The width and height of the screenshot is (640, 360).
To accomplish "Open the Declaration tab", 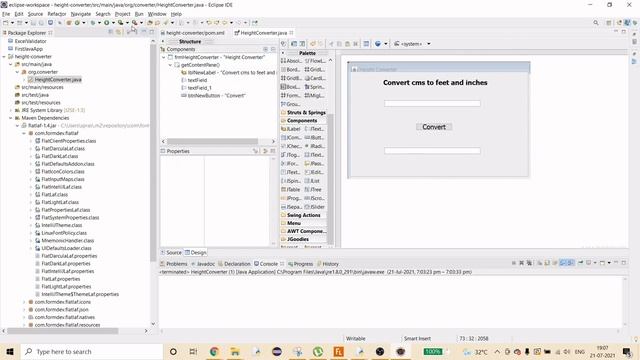I will (x=235, y=264).
